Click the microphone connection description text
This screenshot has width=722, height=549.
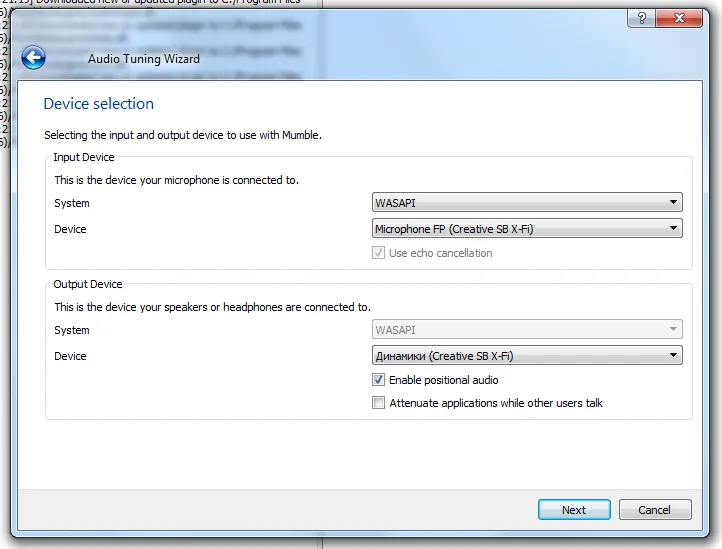(x=177, y=180)
